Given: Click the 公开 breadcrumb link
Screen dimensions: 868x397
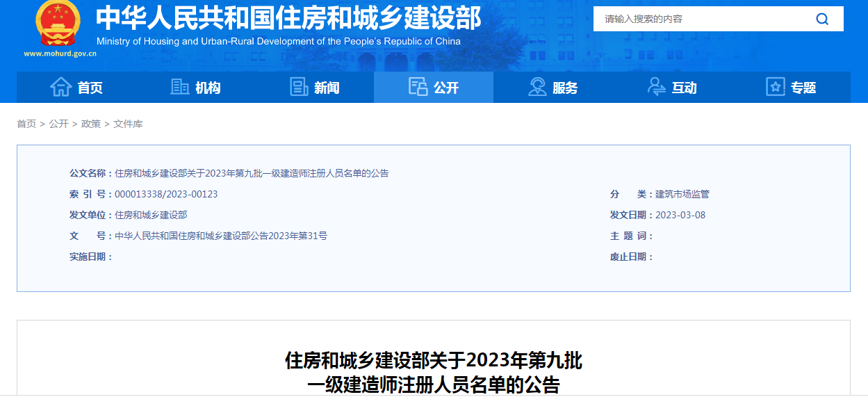Looking at the screenshot, I should [x=58, y=124].
